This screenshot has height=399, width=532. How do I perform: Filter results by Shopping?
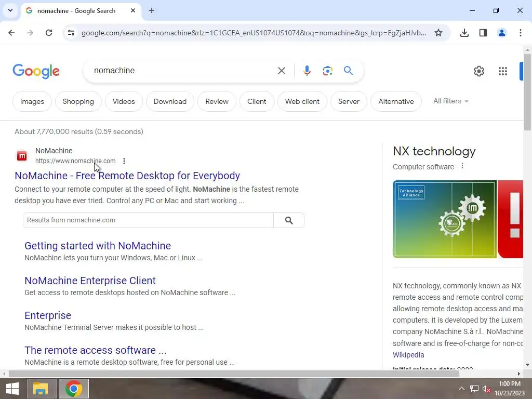78,101
